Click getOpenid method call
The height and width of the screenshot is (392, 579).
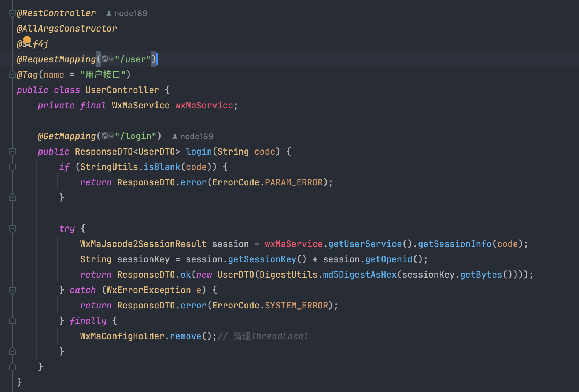(389, 259)
